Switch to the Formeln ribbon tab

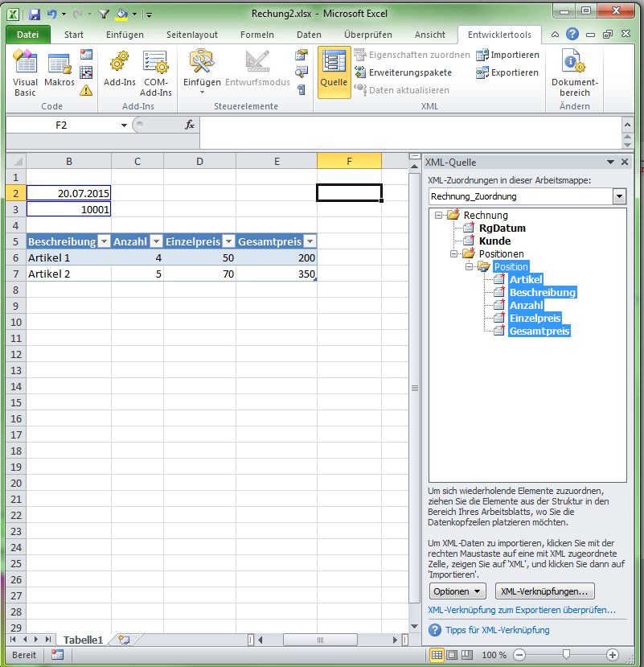[256, 35]
